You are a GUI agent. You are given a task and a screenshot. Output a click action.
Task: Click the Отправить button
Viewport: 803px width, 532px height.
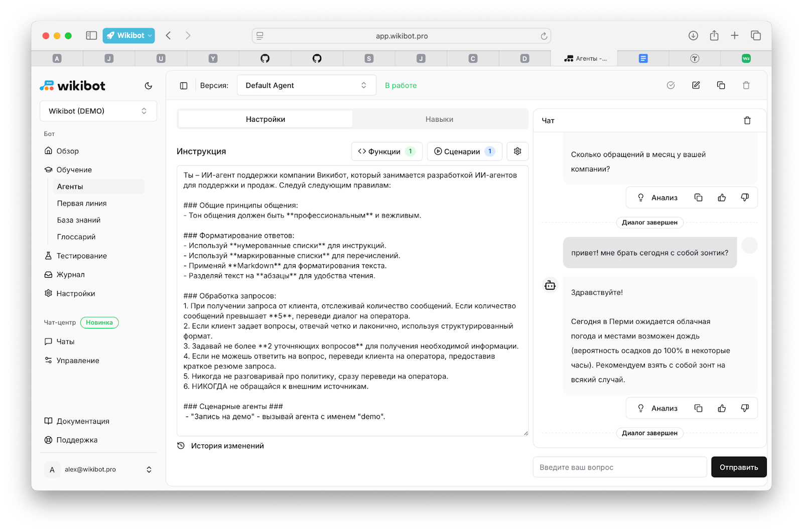tap(739, 467)
